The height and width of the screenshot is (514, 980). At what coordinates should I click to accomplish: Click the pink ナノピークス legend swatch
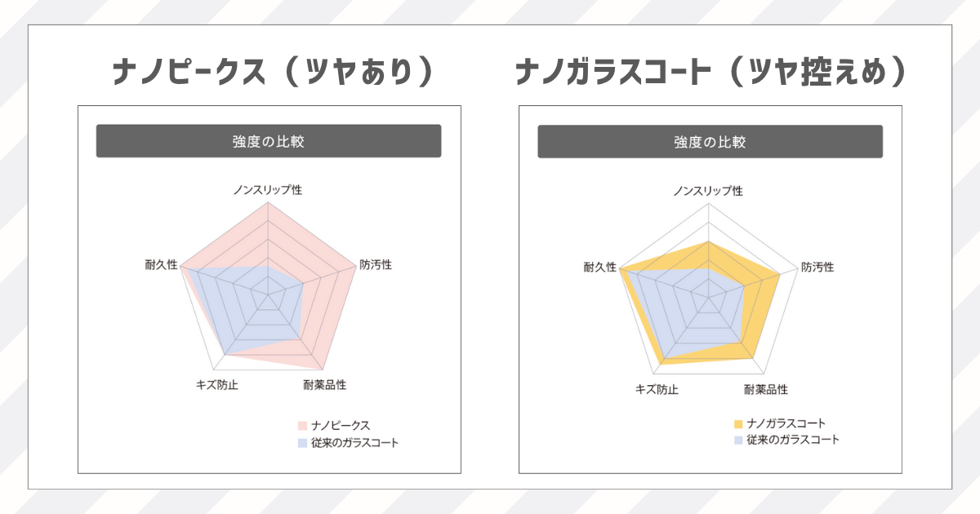click(302, 425)
